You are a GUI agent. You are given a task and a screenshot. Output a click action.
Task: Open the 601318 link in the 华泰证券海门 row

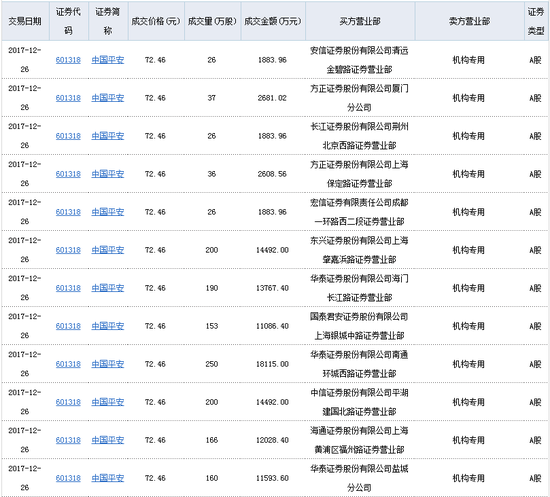coord(68,288)
